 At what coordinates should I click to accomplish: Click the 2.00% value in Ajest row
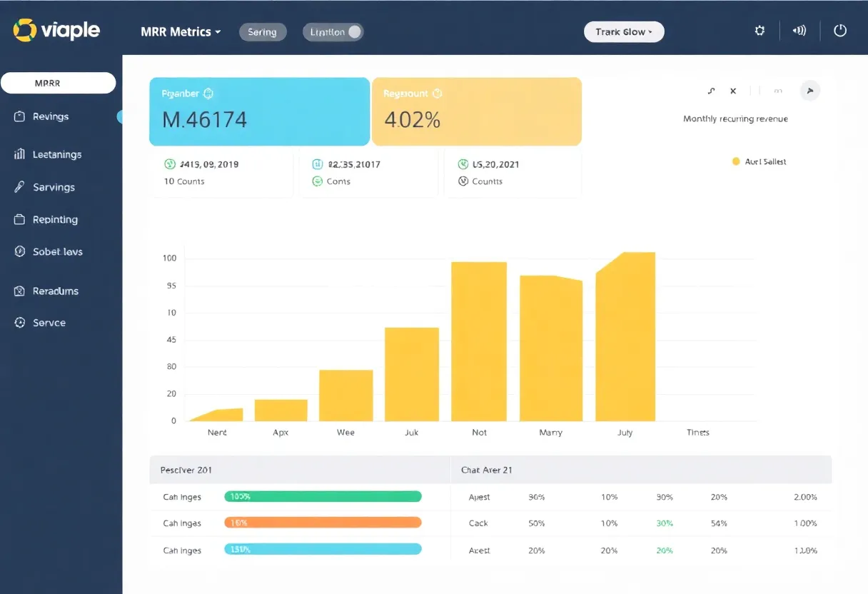click(x=805, y=497)
